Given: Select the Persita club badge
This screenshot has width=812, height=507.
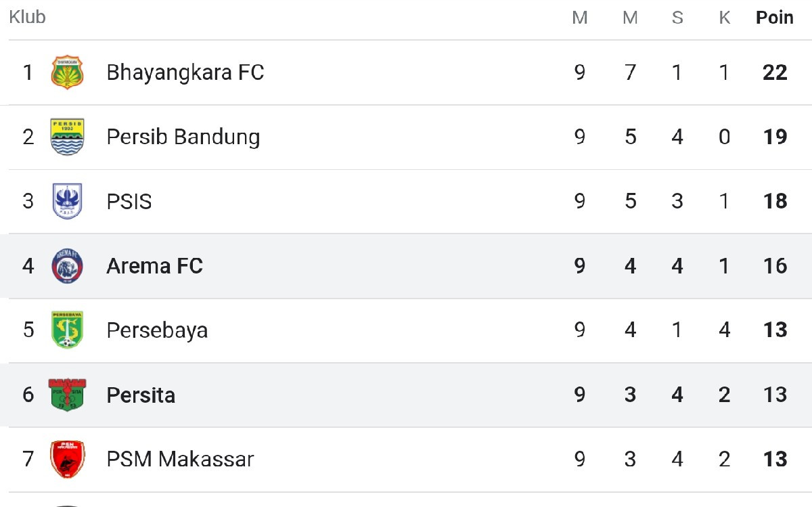Looking at the screenshot, I should [66, 395].
